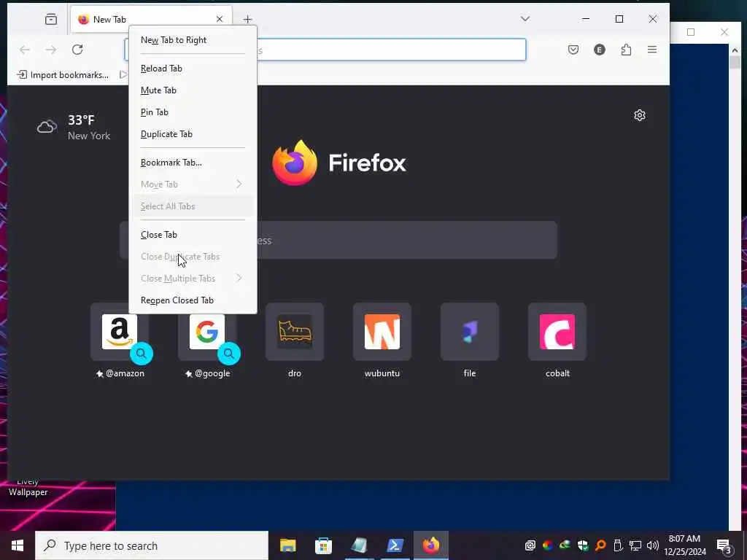Image resolution: width=747 pixels, height=560 pixels.
Task: Open the new tab personalize gear icon
Action: coord(640,115)
